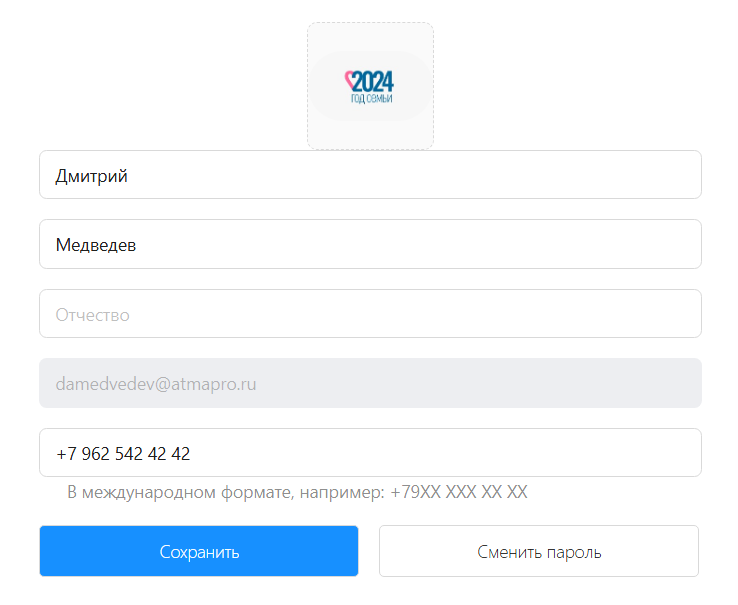Screen dimensions: 738x605
Task: Click the 2024 Год семьи avatar image
Action: (370, 86)
